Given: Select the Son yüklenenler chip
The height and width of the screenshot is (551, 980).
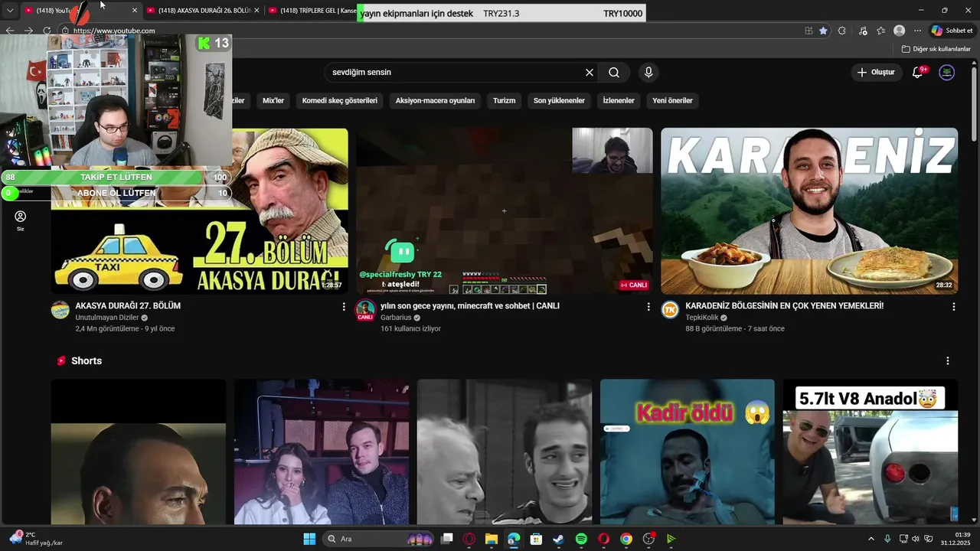Looking at the screenshot, I should [559, 100].
